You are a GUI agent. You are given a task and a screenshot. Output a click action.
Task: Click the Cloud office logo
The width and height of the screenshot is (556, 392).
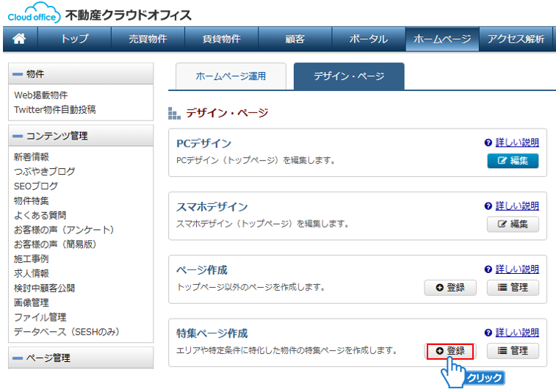pos(32,13)
